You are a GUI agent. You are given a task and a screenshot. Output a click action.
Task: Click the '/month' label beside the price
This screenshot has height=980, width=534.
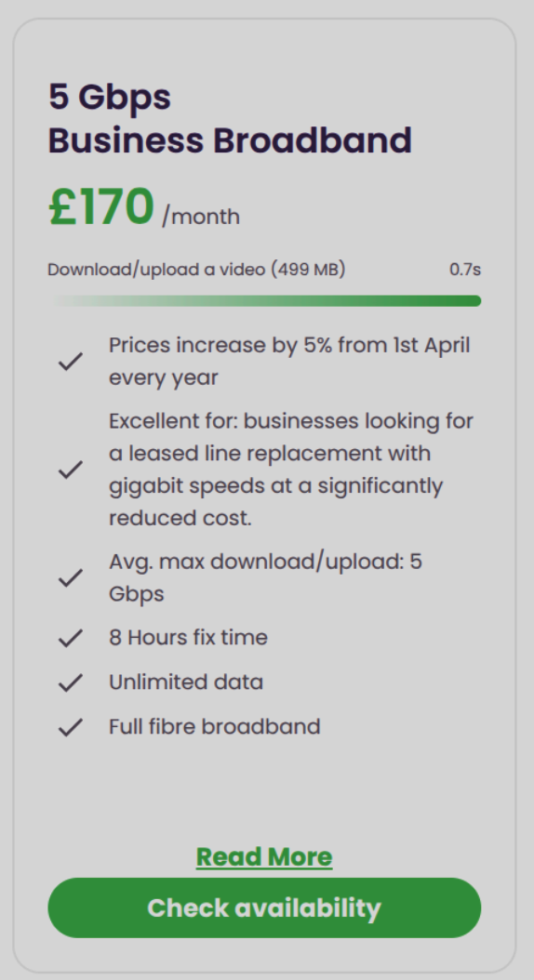coord(201,217)
